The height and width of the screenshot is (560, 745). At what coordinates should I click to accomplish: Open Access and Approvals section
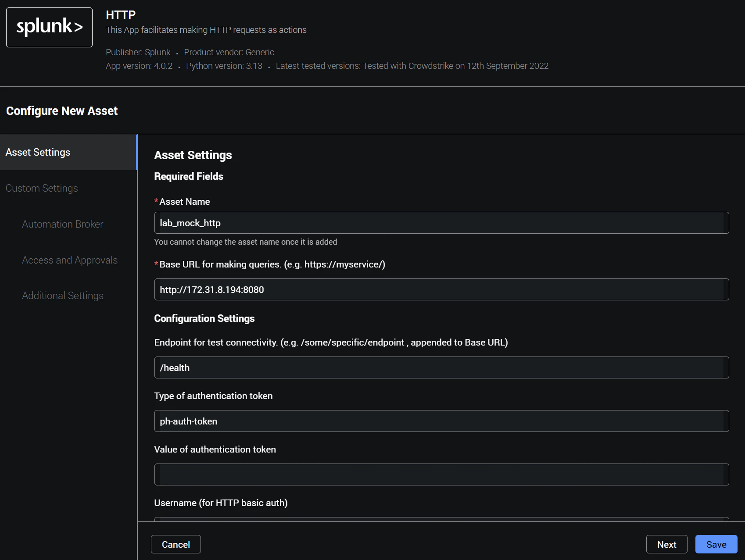[70, 260]
